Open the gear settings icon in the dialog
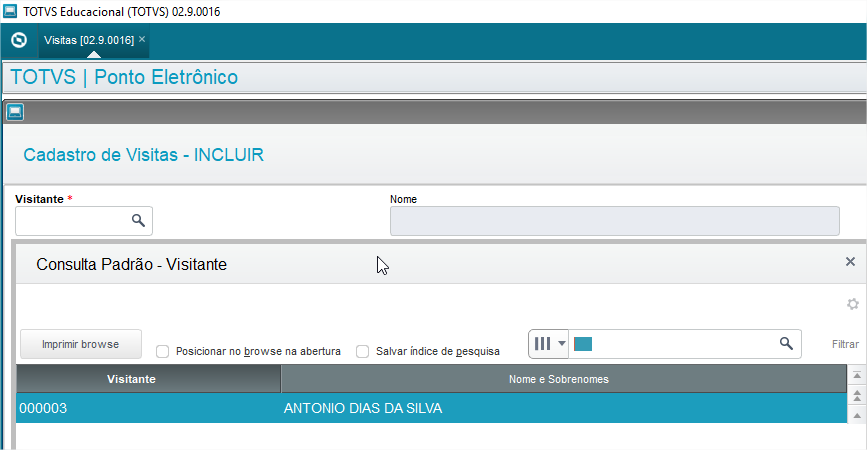Image resolution: width=867 pixels, height=450 pixels. tap(853, 304)
